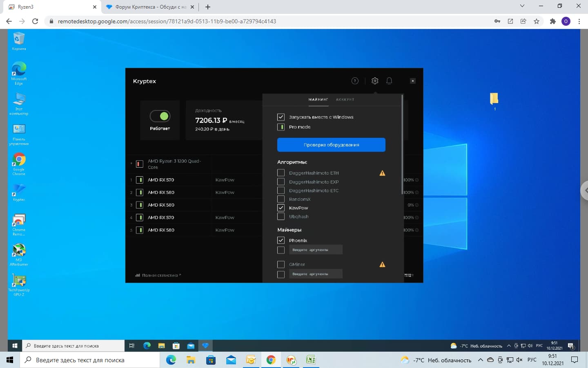588x368 pixels.
Task: Open Excel from local Windows taskbar
Action: pos(311,360)
